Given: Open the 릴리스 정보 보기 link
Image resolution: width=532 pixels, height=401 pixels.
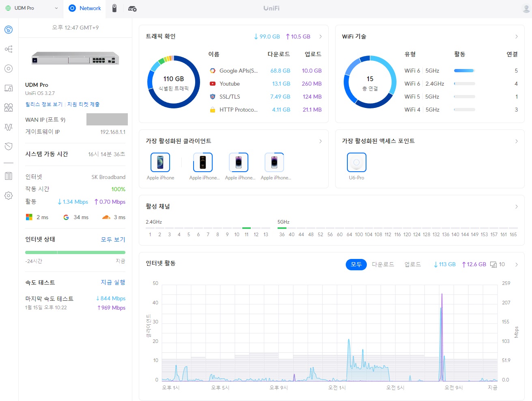Looking at the screenshot, I should point(44,104).
